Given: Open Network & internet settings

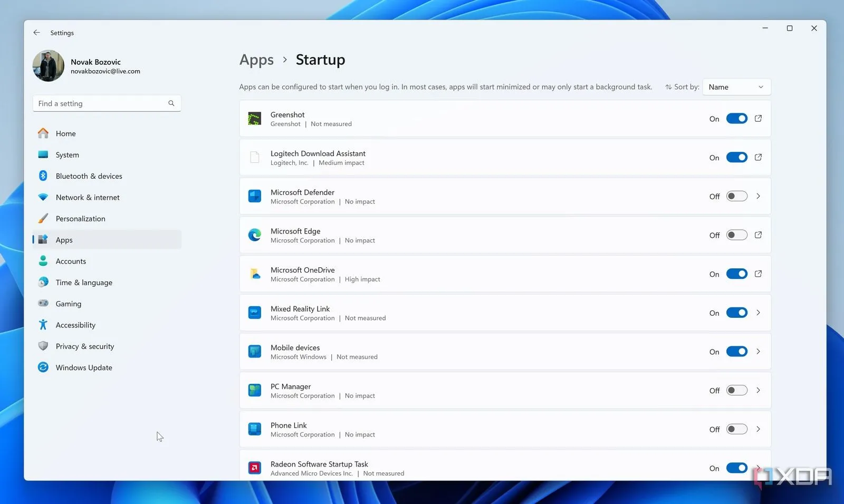Looking at the screenshot, I should click(88, 197).
